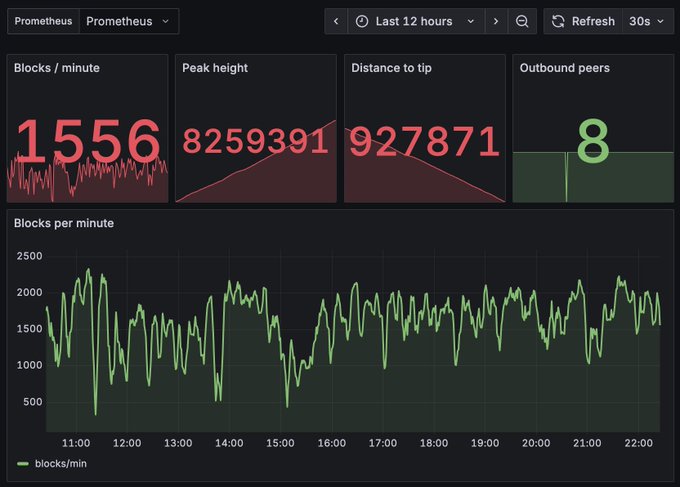Open the Prometheus data source dropdown
Viewport: 680px width, 487px height.
(x=129, y=21)
